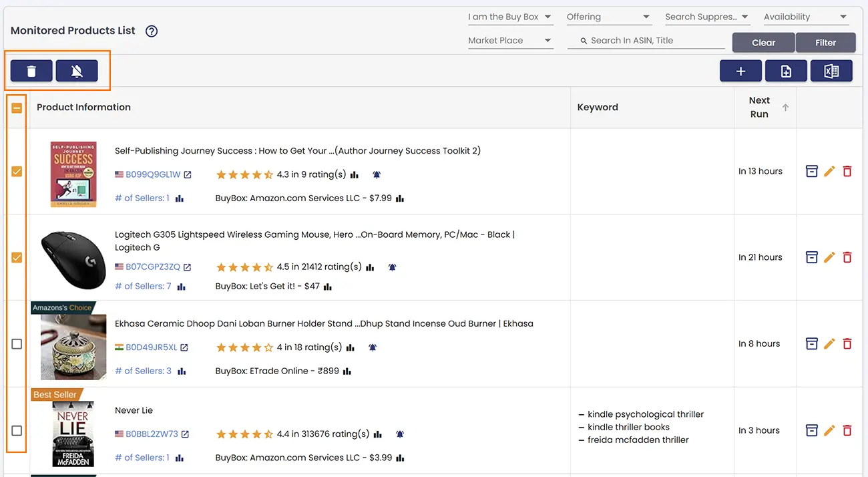Delete the Ekhasa Ceramic Dhoop entry
The height and width of the screenshot is (477, 868).
click(x=847, y=343)
